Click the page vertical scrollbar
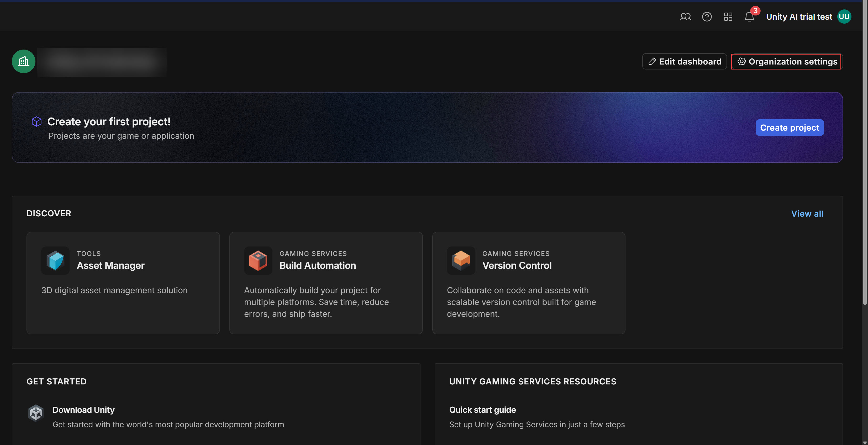This screenshot has height=445, width=868. click(x=865, y=153)
